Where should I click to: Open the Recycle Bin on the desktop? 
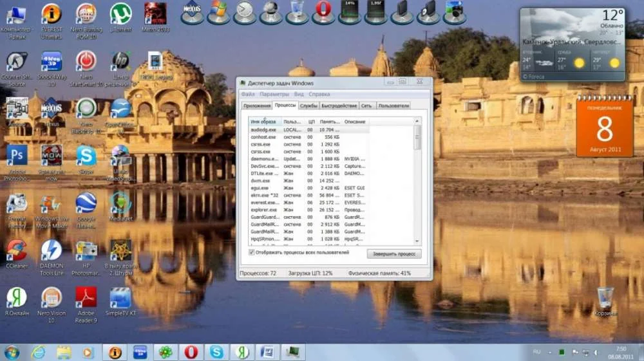605,298
